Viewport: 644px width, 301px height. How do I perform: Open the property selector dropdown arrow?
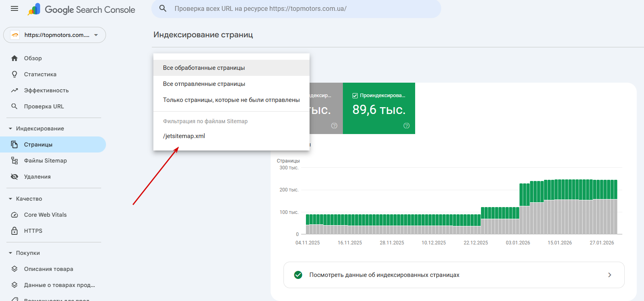tap(96, 35)
